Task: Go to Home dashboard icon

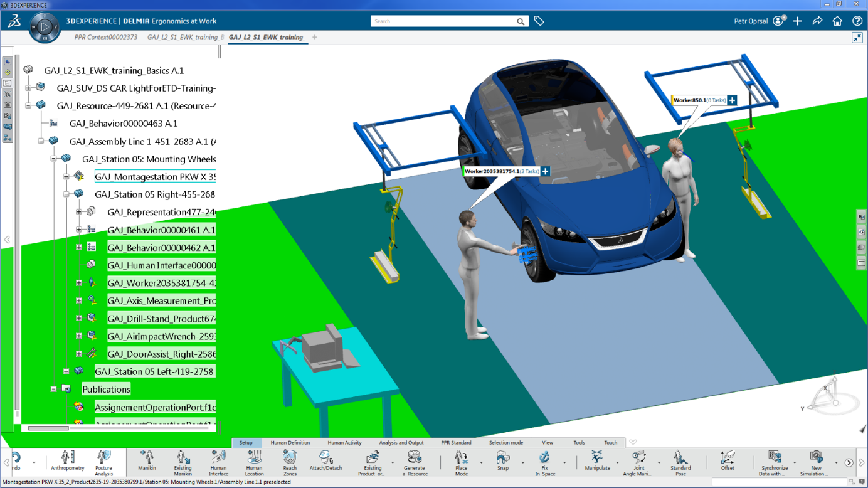Action: (837, 21)
